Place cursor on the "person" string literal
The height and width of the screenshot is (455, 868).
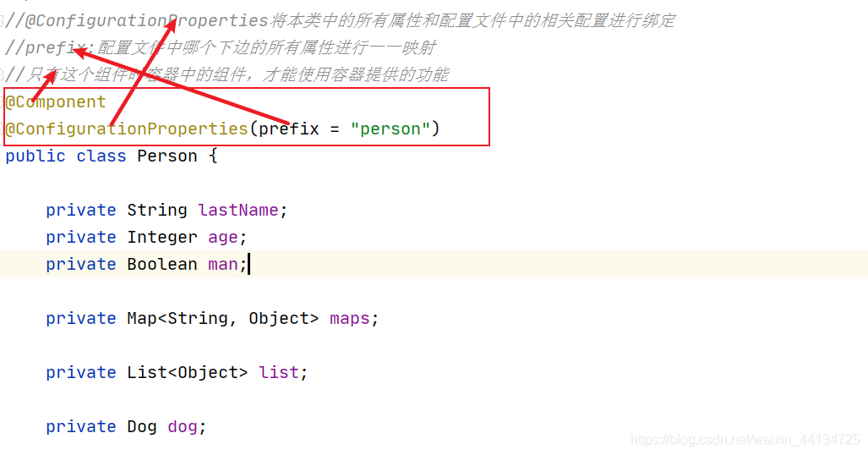390,129
